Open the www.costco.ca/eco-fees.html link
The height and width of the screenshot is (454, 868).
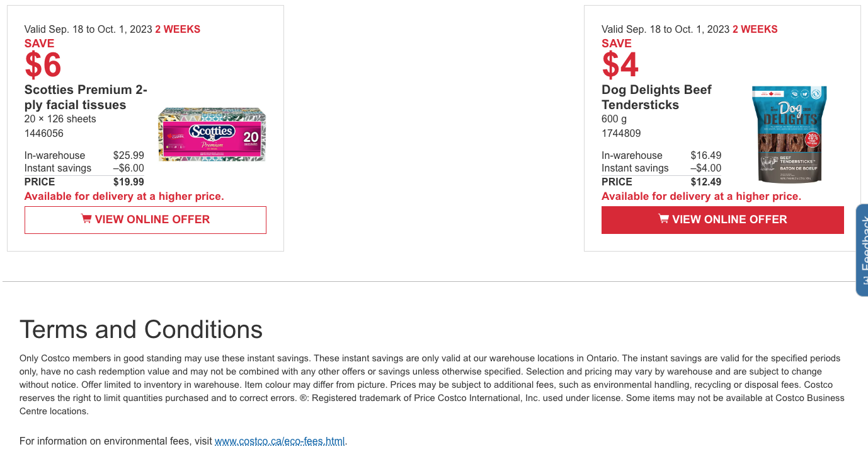[x=279, y=441]
